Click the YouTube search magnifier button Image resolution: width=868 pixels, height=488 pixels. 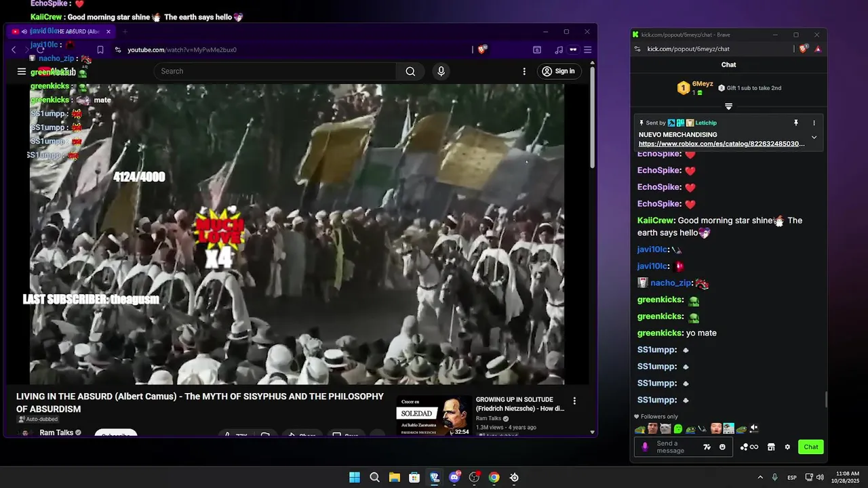410,71
